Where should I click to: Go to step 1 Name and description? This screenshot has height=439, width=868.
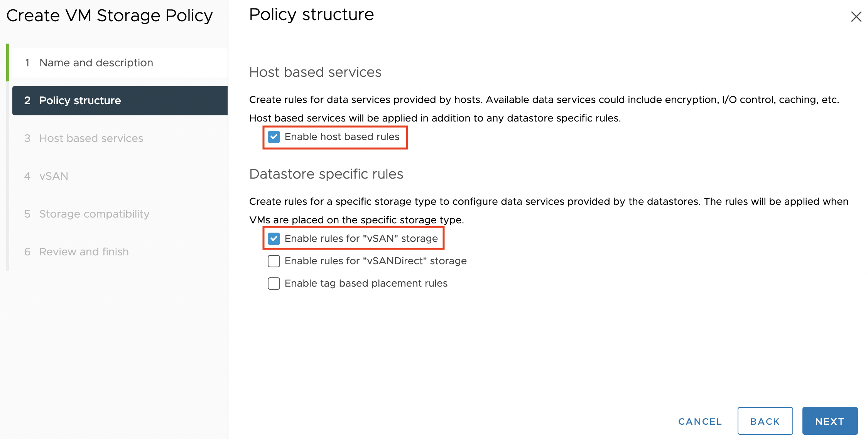coord(96,62)
